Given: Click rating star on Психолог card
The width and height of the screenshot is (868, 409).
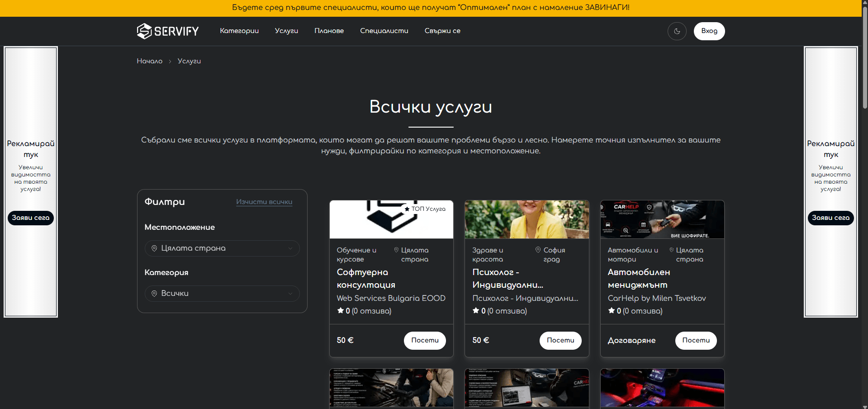Looking at the screenshot, I should (476, 311).
